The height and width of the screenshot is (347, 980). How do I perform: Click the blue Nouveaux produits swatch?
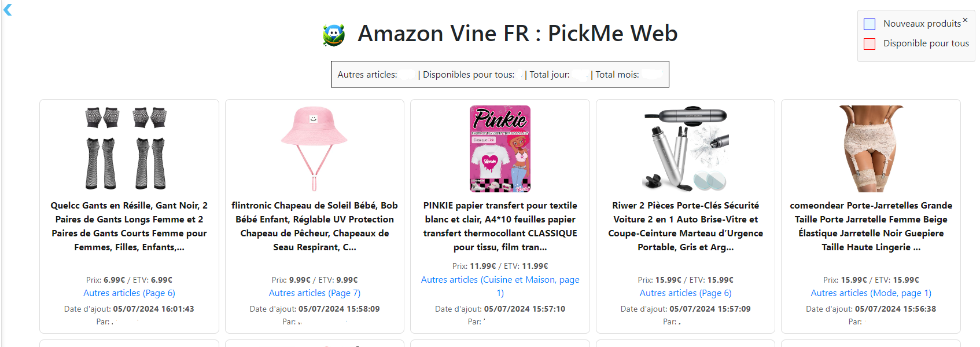869,24
